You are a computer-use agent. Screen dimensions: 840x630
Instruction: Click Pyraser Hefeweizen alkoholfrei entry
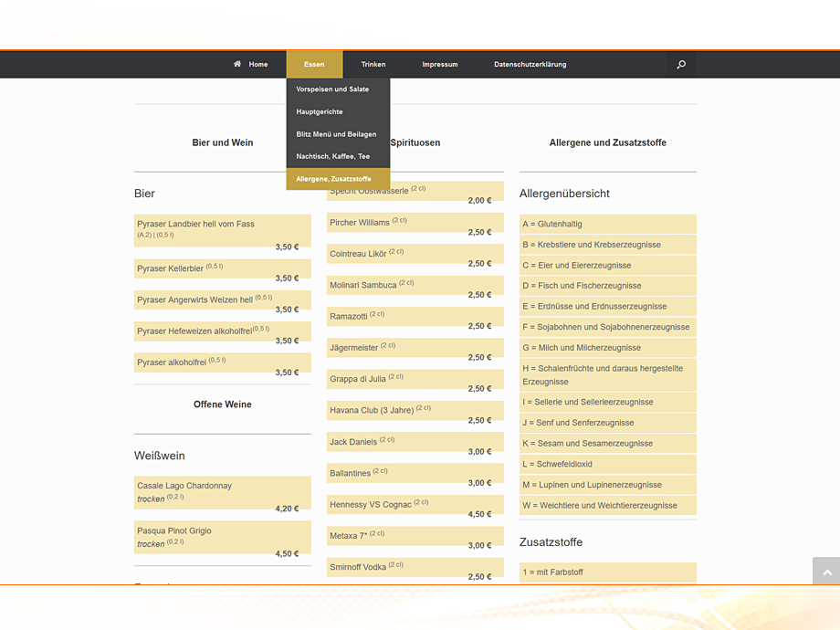(222, 331)
